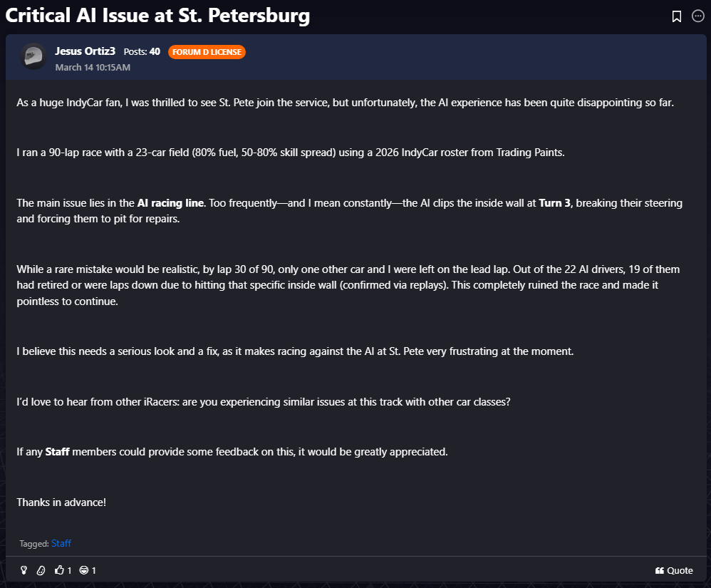Open the blue Staff tag link

(61, 543)
